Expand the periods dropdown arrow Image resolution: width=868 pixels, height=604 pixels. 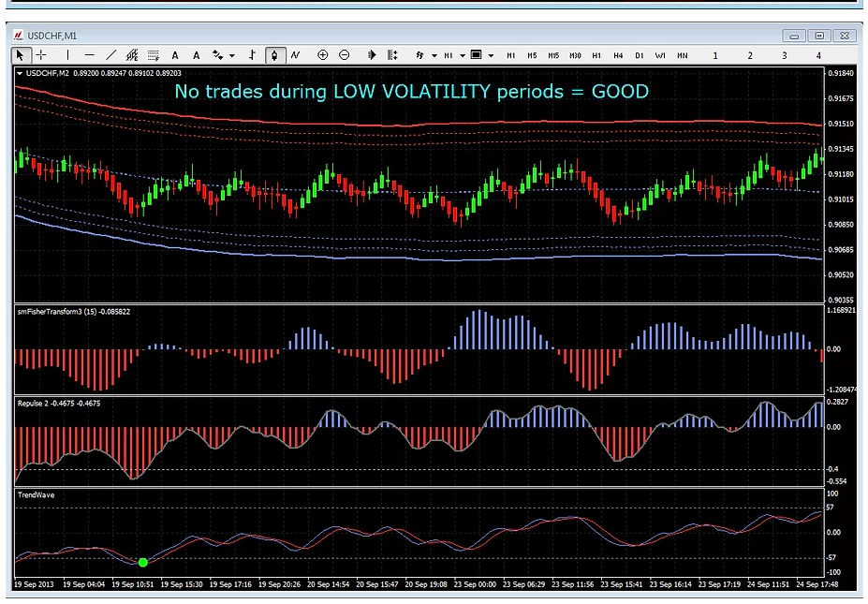[463, 55]
